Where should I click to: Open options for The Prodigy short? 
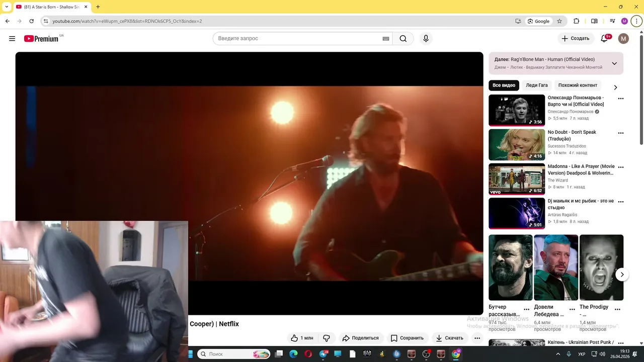point(617,310)
